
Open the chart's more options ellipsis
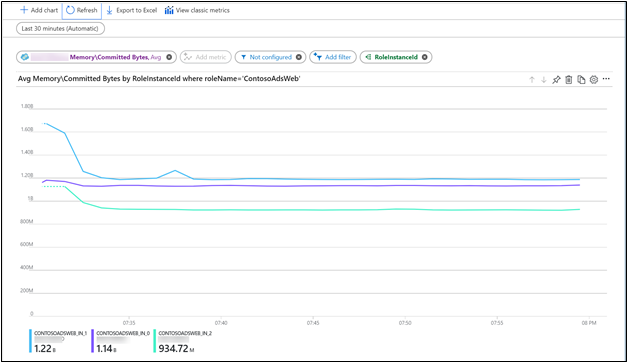coord(606,79)
